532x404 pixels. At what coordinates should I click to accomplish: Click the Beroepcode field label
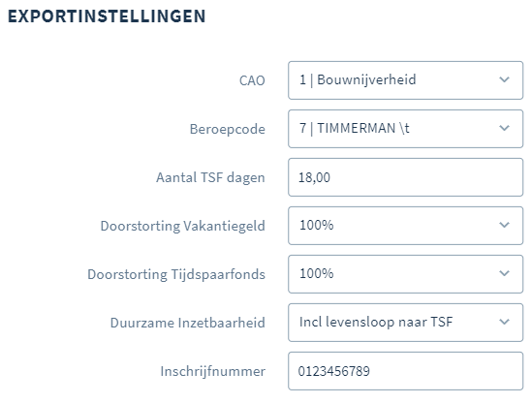(228, 130)
